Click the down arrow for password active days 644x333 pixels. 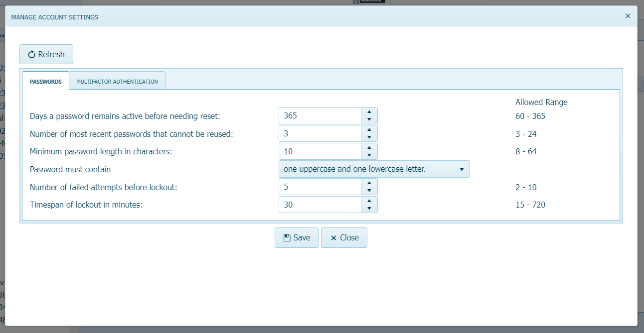(369, 118)
